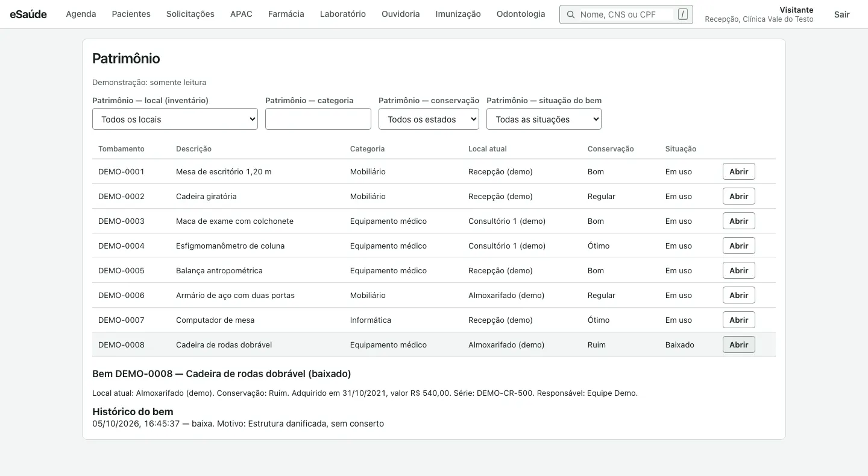Click Abrir for Cadeira de rodas dobrável
The image size is (868, 476).
[x=739, y=344]
